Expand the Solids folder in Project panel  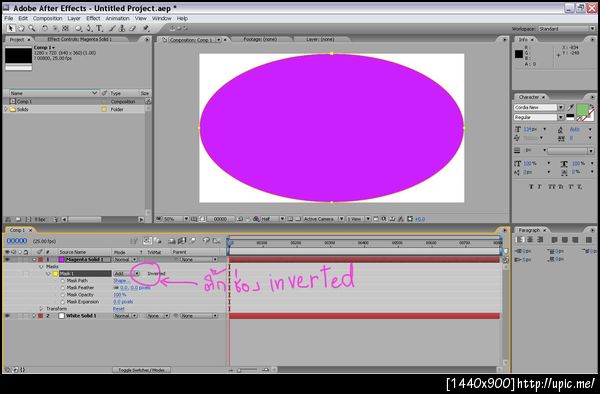pos(6,109)
